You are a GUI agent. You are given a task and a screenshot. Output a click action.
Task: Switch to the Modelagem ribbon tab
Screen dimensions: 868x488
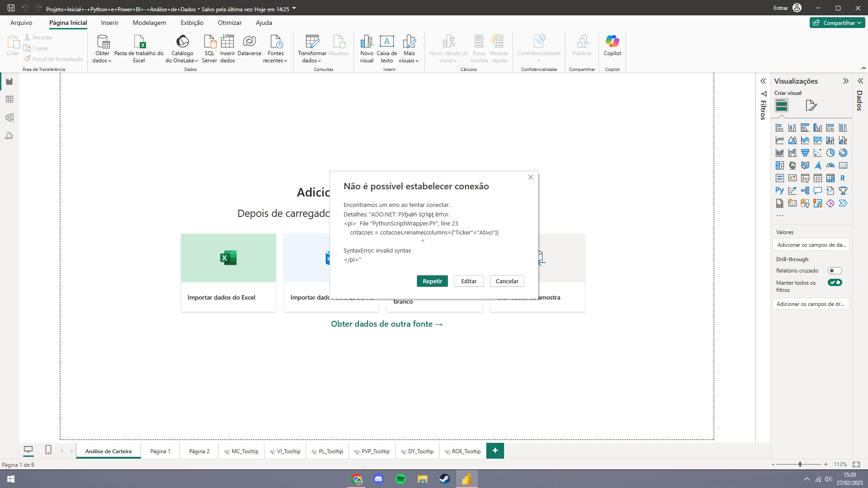[x=149, y=23]
